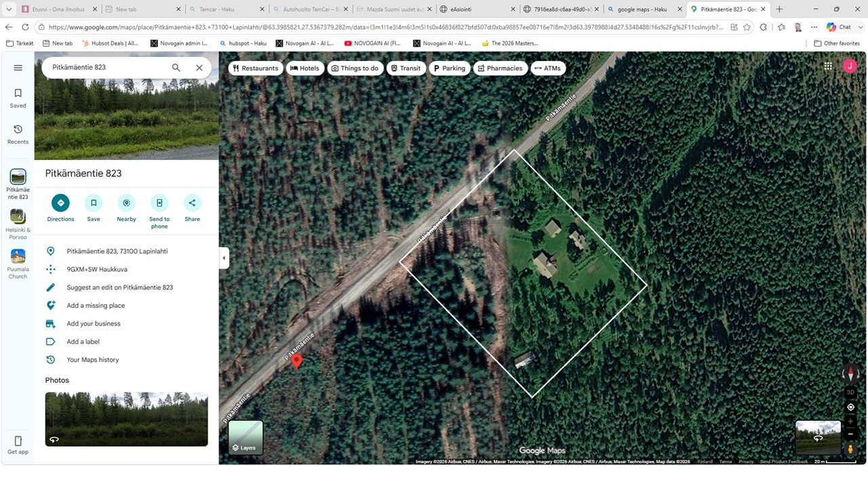Switch to the Etuovi browser tab
This screenshot has width=868, height=488.
tap(59, 9)
